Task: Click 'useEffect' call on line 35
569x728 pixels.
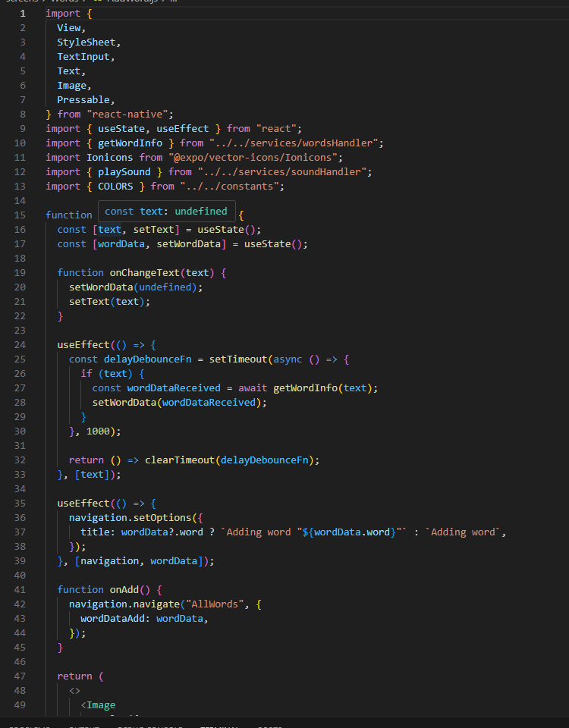Action: pos(83,503)
